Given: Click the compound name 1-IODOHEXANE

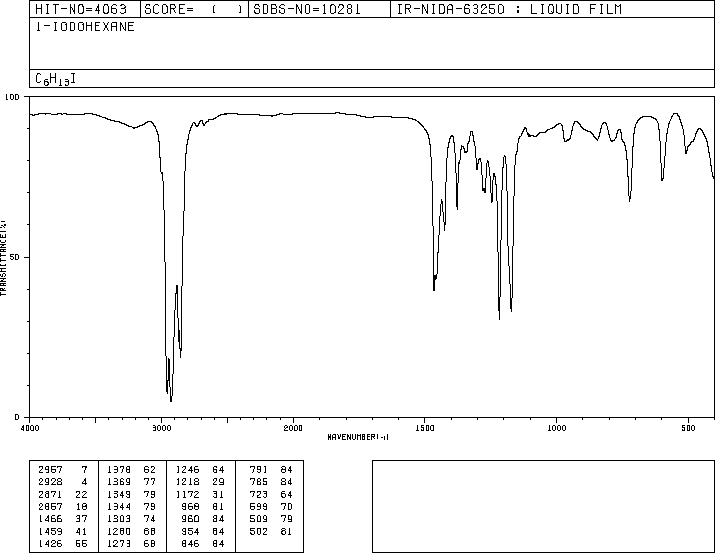Looking at the screenshot, I should [x=85, y=27].
